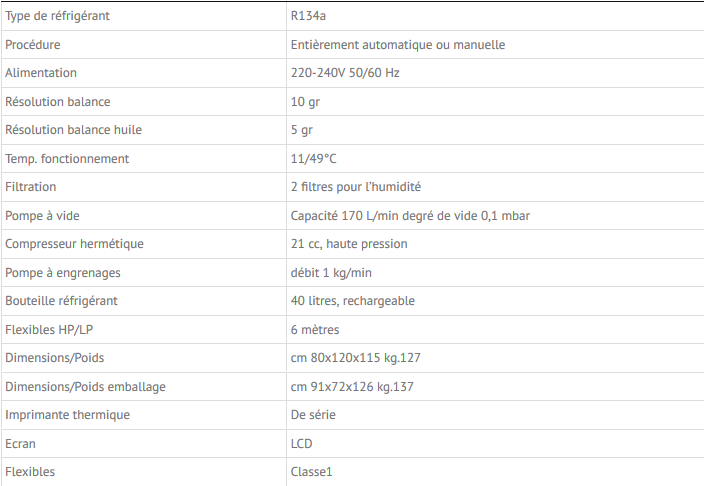This screenshot has width=704, height=486.
Task: Click the "Temp. fonctionnement" row label
Action: click(x=67, y=158)
